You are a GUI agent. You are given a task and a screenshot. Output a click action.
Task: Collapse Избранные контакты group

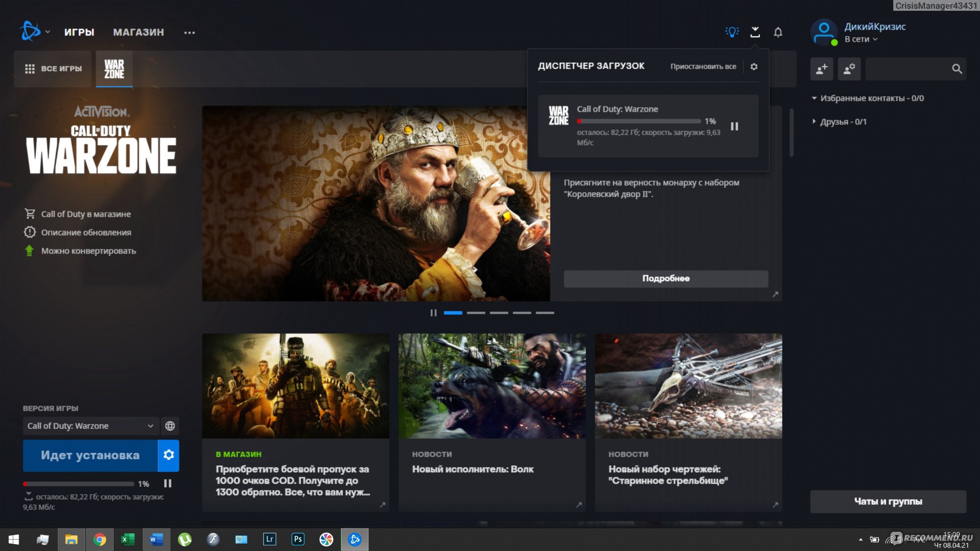[867, 98]
